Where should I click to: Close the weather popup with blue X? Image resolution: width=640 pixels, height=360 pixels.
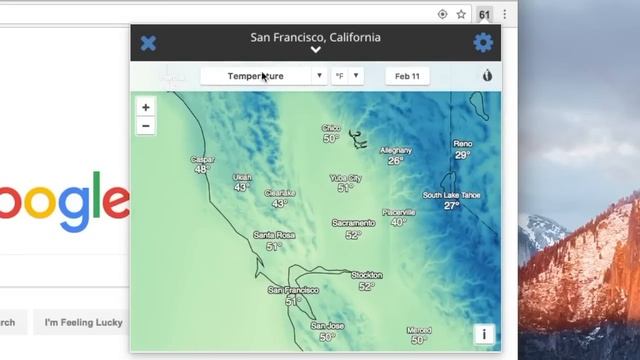pos(148,43)
